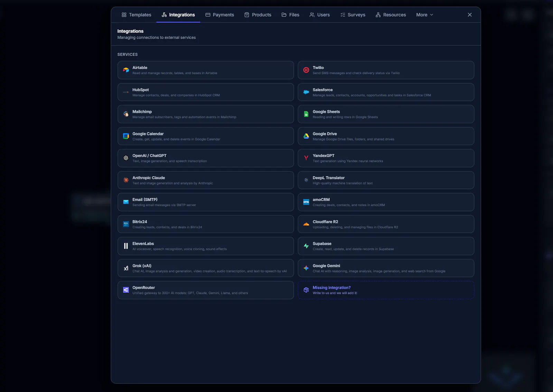Click the Email SMTP envelope icon
The image size is (553, 392).
tap(126, 202)
